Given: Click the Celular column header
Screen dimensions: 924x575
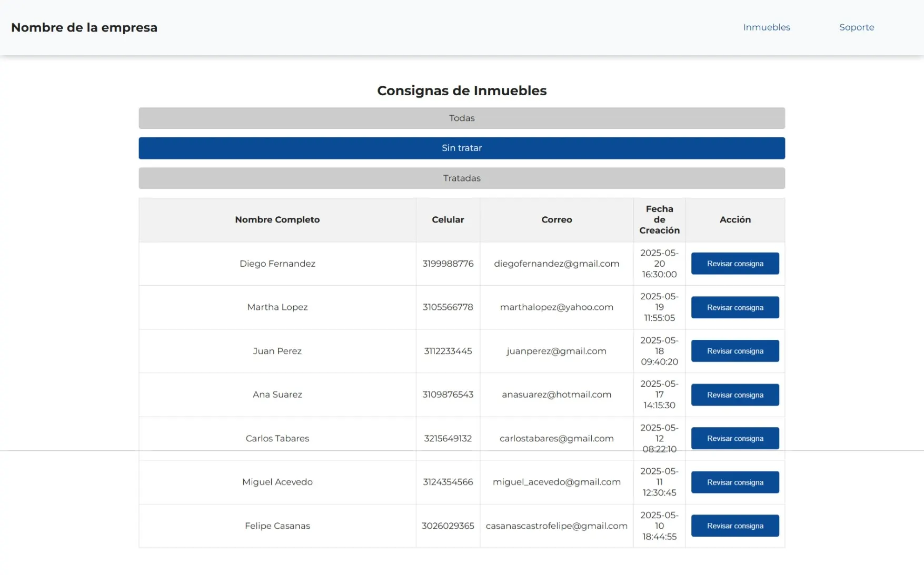Looking at the screenshot, I should coord(448,220).
